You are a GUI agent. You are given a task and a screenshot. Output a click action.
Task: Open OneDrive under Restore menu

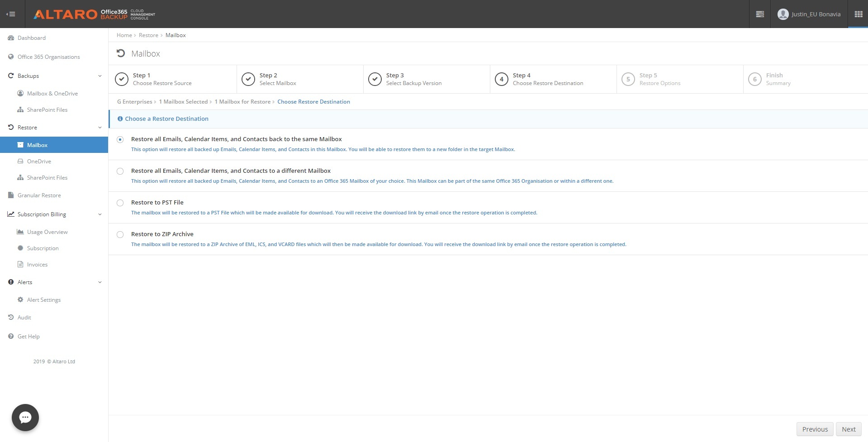coord(39,162)
